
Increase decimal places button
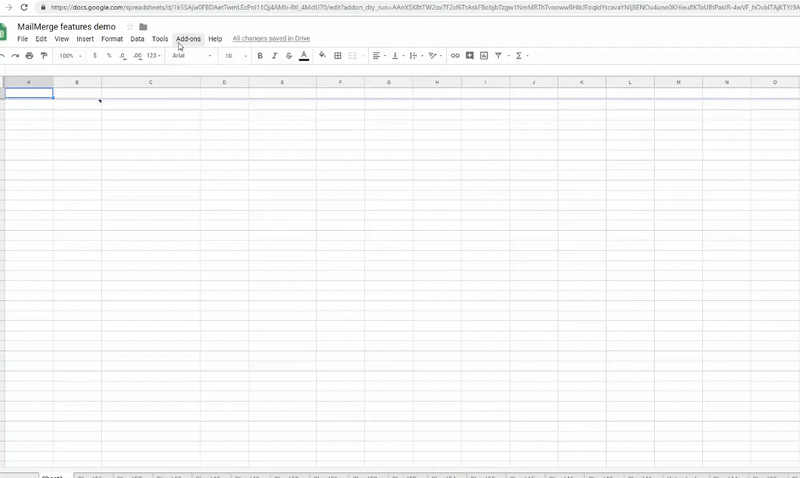[137, 56]
